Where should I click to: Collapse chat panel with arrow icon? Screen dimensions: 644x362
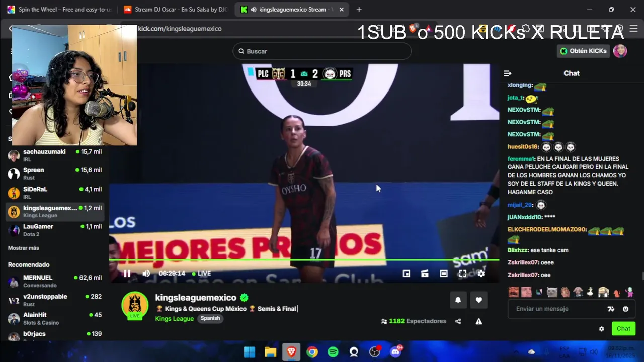coord(508,73)
